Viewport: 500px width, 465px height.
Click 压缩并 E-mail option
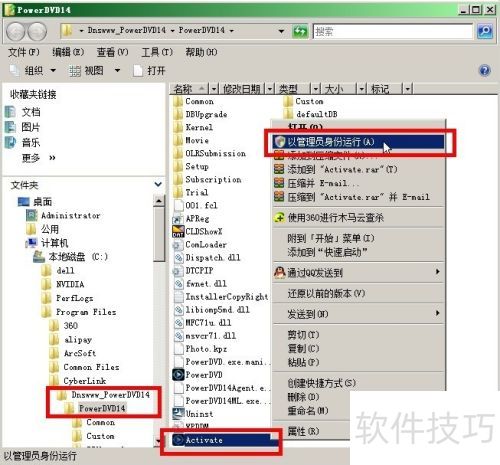(x=359, y=183)
